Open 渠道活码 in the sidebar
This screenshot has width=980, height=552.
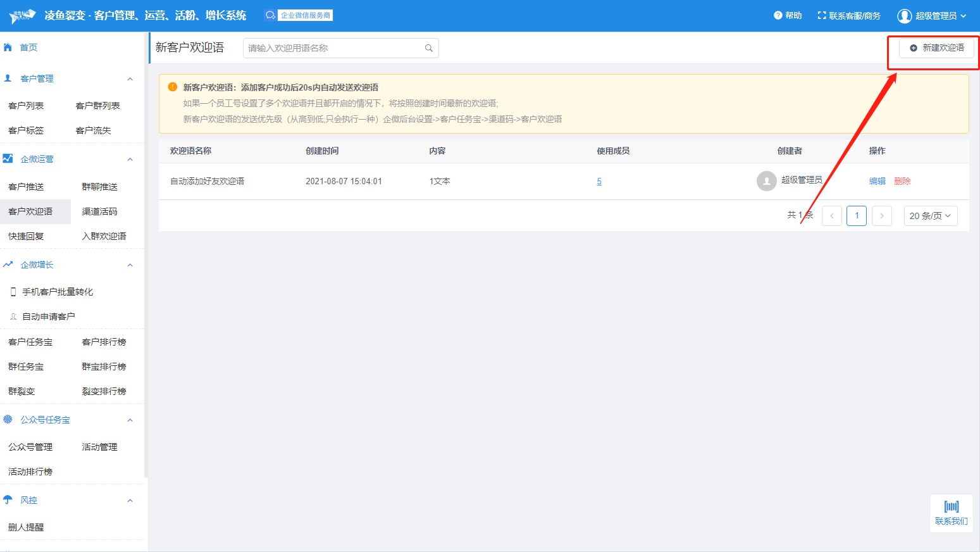point(99,211)
